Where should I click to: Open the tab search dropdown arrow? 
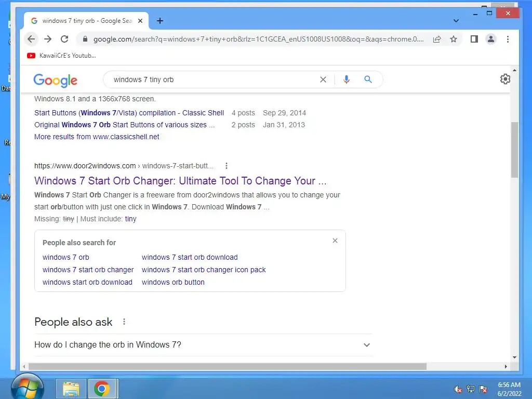pos(456,21)
